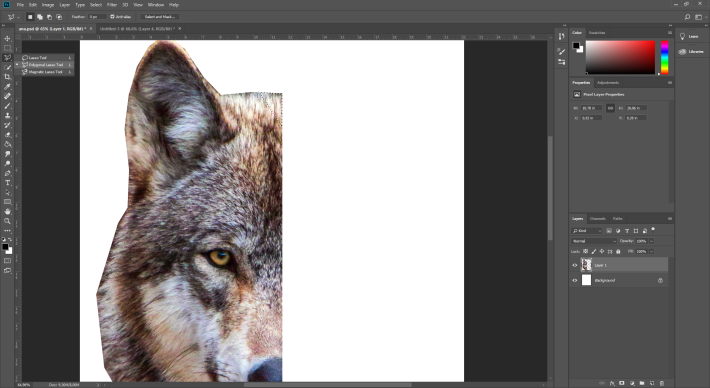Screen dimensions: 710x388
Task: Hide Layer 1 visibility eye
Action: coord(575,265)
